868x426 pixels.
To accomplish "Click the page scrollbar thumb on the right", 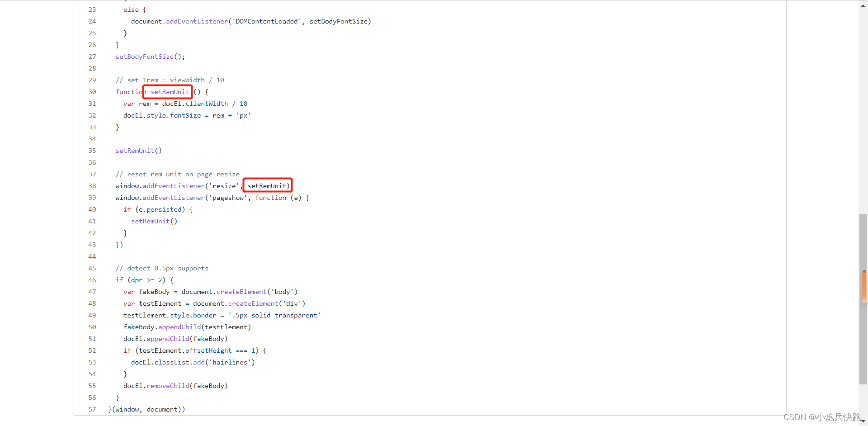I will click(x=863, y=298).
